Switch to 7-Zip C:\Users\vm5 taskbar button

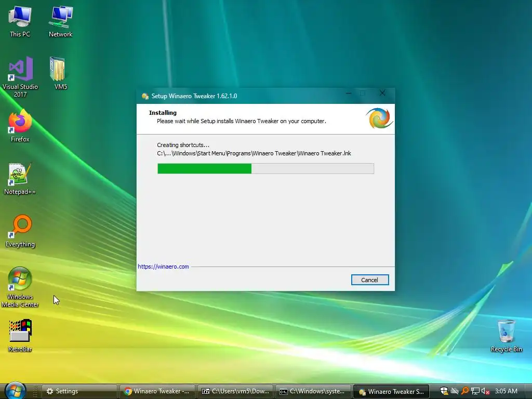point(235,391)
